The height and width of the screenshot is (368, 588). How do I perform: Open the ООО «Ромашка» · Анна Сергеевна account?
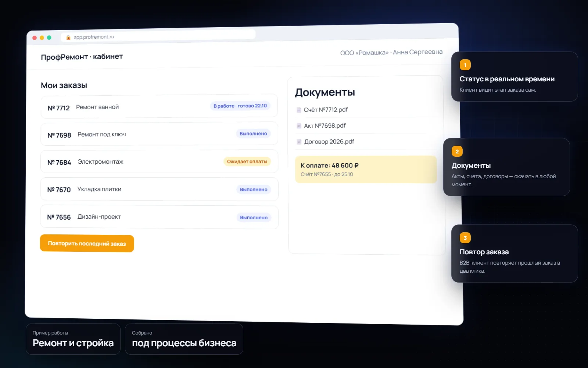click(391, 52)
